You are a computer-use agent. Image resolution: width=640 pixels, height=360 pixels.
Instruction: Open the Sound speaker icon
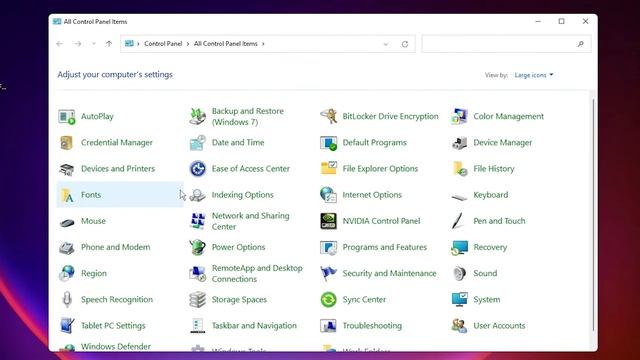[459, 273]
